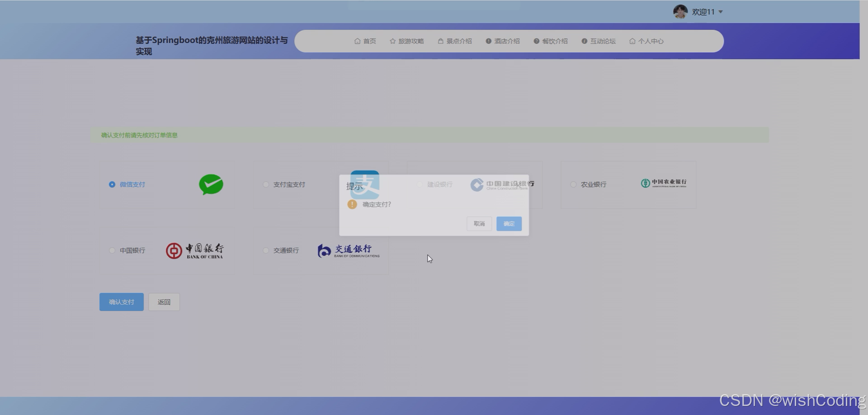Expand the 欢迎11 user dropdown arrow
The image size is (868, 415).
coord(721,12)
